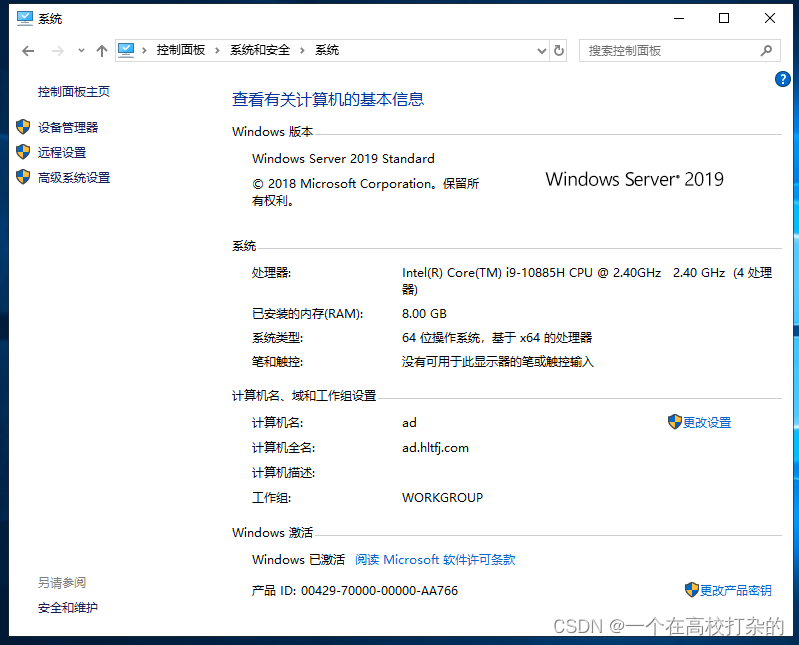The width and height of the screenshot is (799, 645).
Task: Click the shield icon beside 更改产品密钥
Action: pyautogui.click(x=691, y=590)
